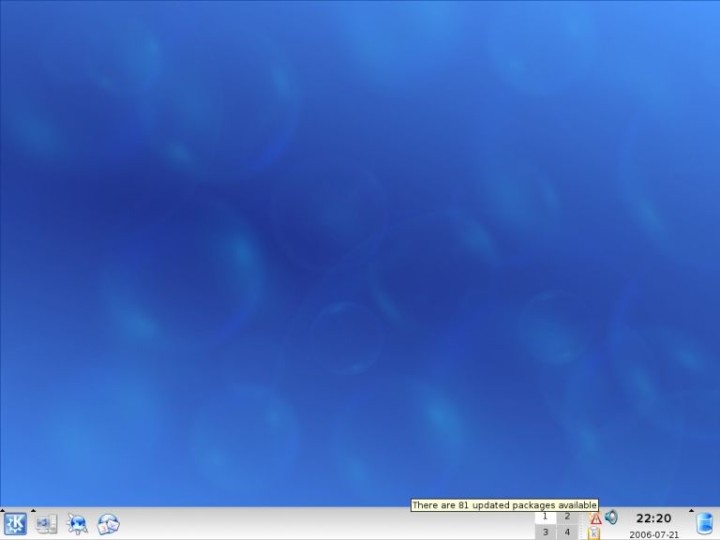Click the applet handle arrow above trash

coord(692,510)
